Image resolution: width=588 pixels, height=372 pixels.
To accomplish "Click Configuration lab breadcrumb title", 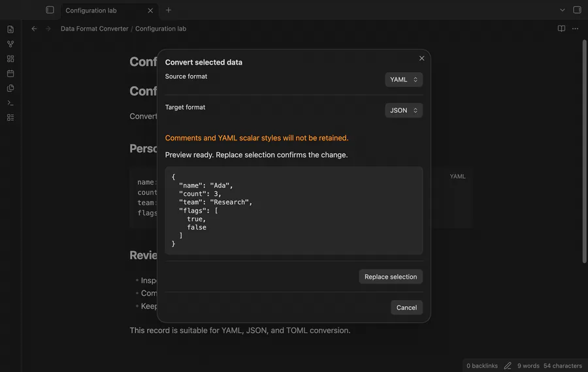I will pyautogui.click(x=161, y=29).
